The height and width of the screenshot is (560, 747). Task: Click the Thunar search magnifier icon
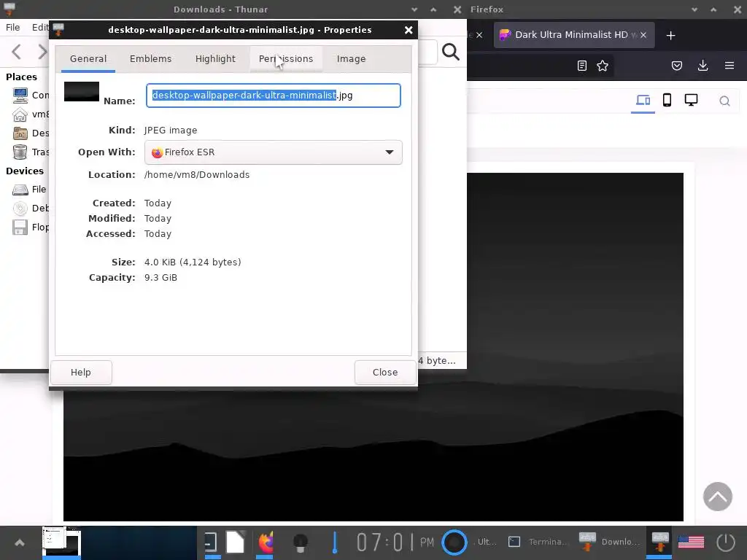(451, 52)
